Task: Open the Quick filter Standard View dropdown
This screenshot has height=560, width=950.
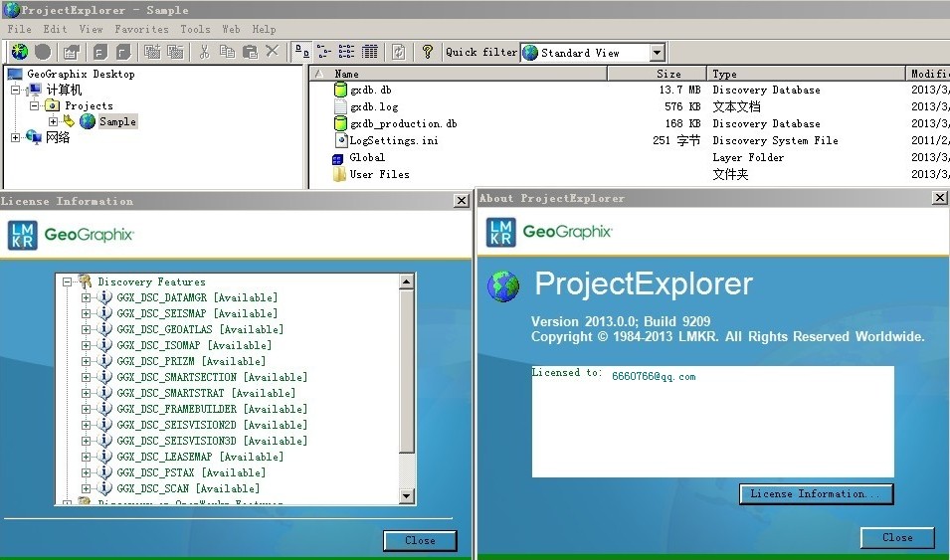Action: pyautogui.click(x=657, y=53)
